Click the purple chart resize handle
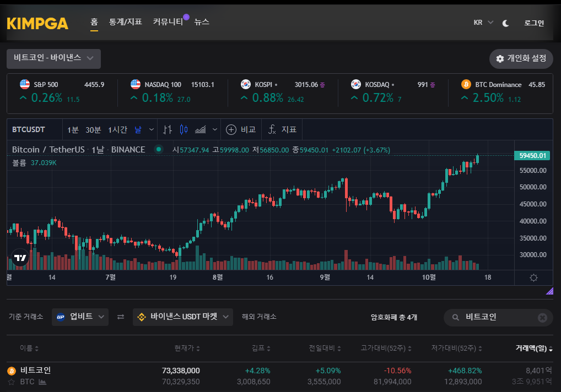Screen dimensions: 561x392 (x=549, y=291)
